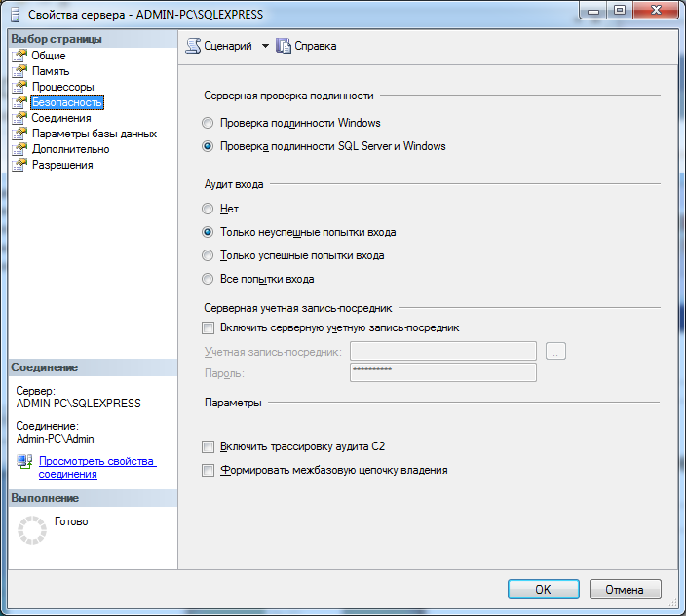This screenshot has width=686, height=616.
Task: Click the server icon in title bar
Action: point(16,15)
